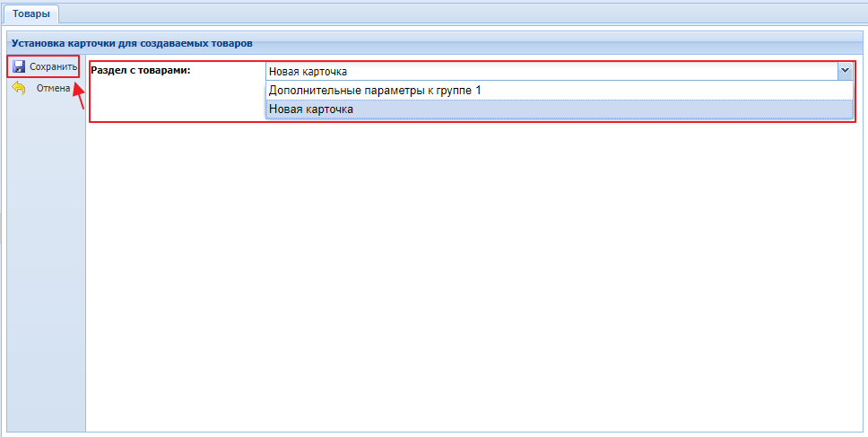Click the 'Установка карточки для создаваемых товаров' header
The height and width of the screenshot is (437, 868).
coord(132,42)
